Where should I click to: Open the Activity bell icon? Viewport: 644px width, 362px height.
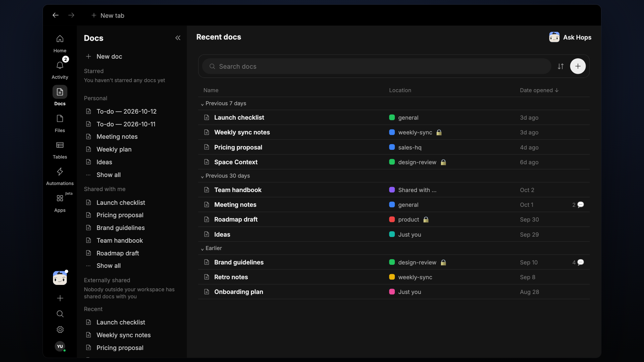(60, 65)
